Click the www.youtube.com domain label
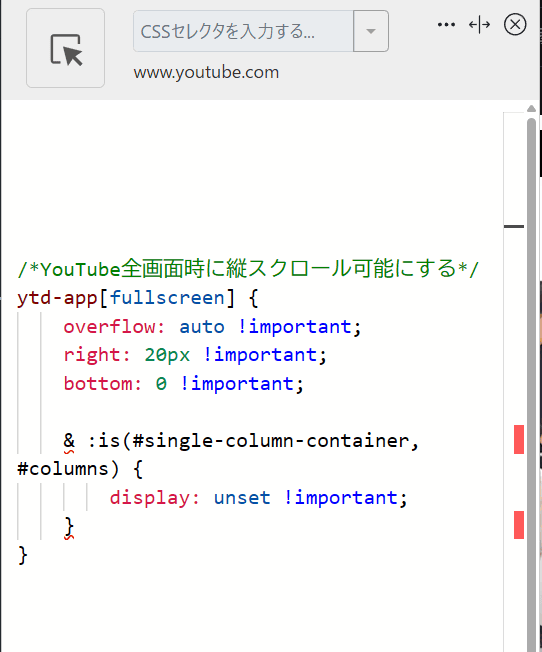This screenshot has width=542, height=652. point(206,73)
